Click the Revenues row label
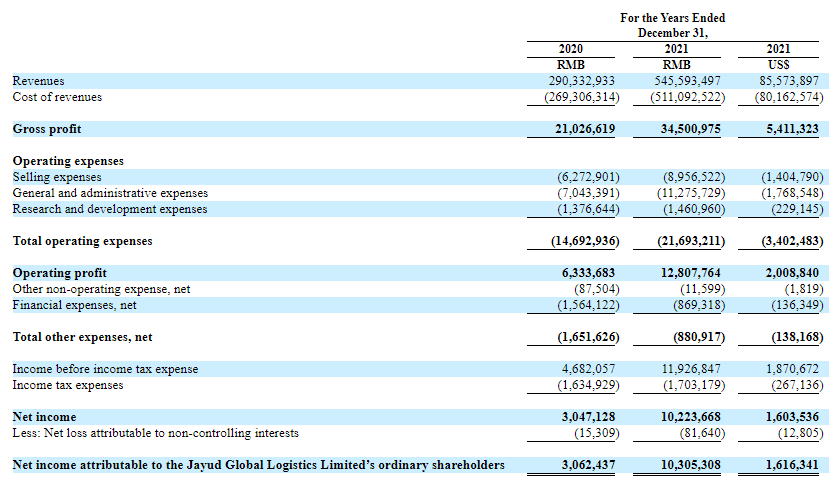The height and width of the screenshot is (485, 838). point(38,80)
